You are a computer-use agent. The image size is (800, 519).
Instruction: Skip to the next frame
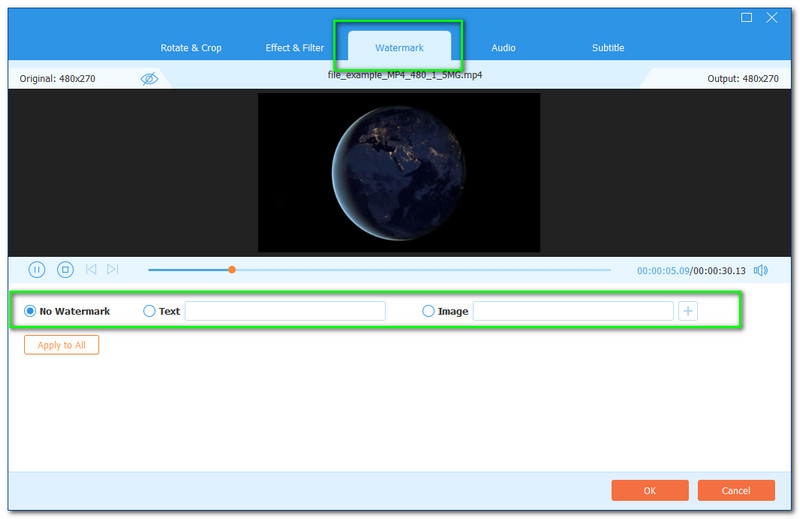(113, 269)
